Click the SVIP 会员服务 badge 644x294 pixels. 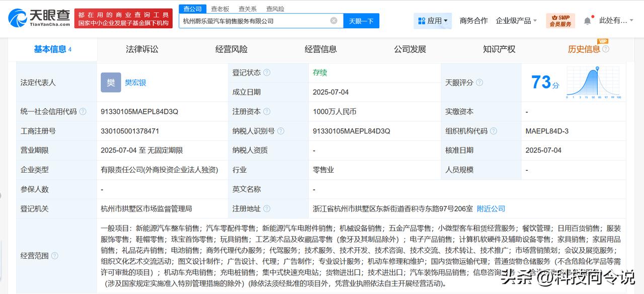(x=560, y=21)
